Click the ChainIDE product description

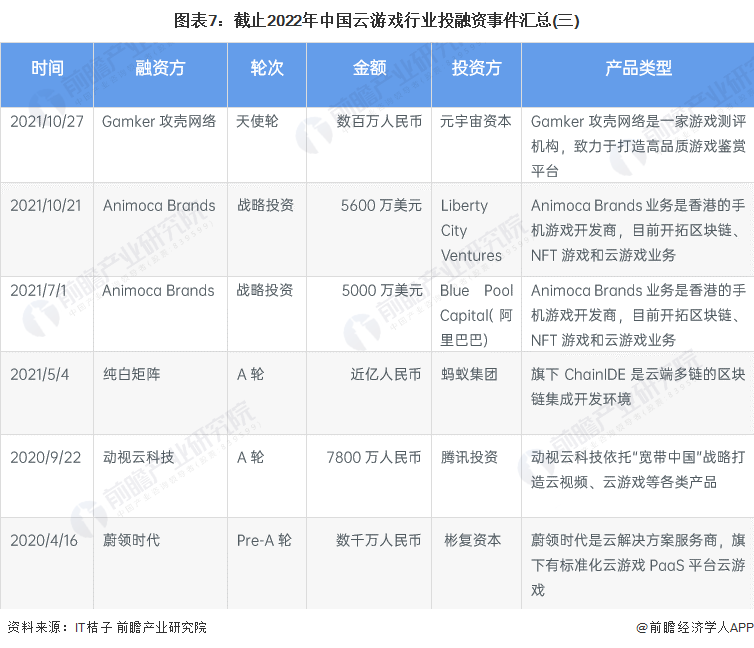pos(638,387)
